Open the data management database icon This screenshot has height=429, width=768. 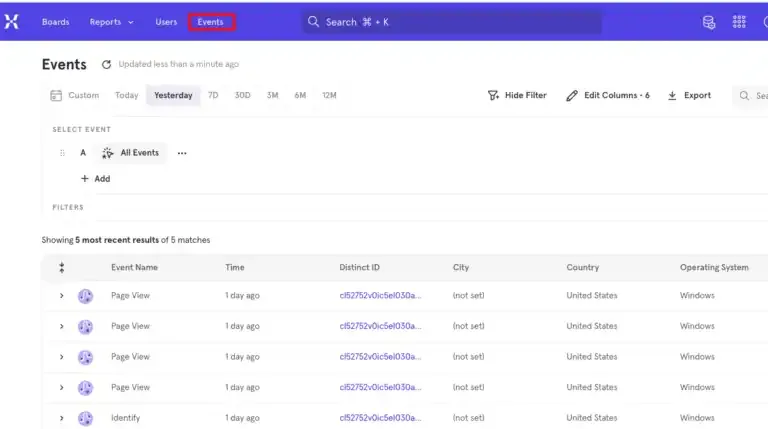pyautogui.click(x=709, y=22)
